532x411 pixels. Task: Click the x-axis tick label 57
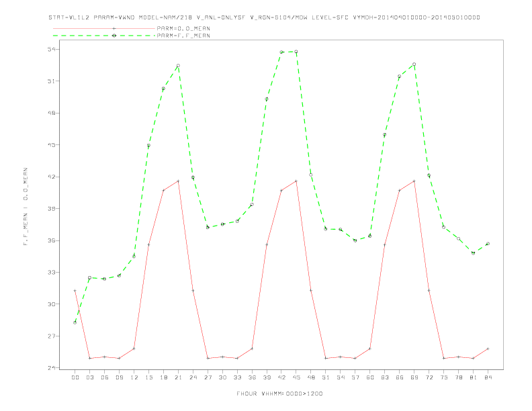355,377
